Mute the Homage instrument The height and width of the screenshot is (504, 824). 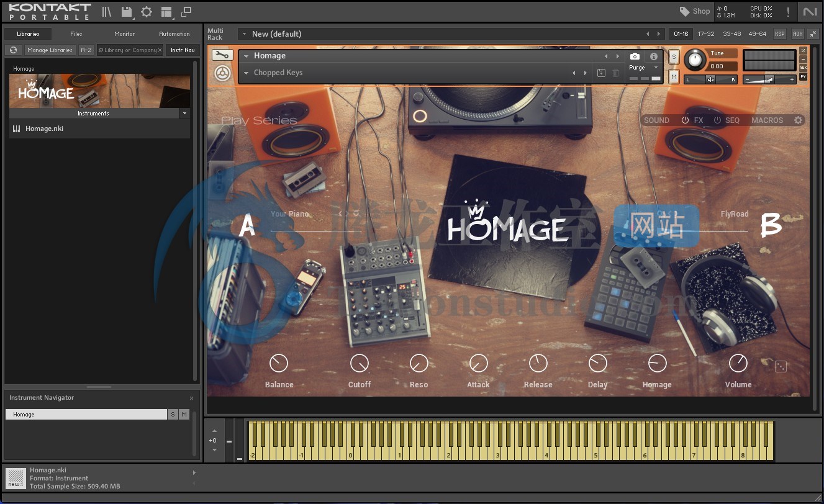[x=674, y=76]
